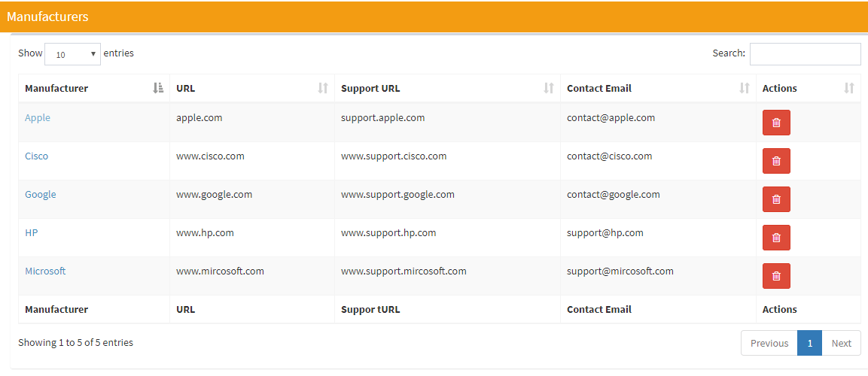The width and height of the screenshot is (868, 376).
Task: Delete the Microsoft manufacturer row
Action: (x=776, y=275)
